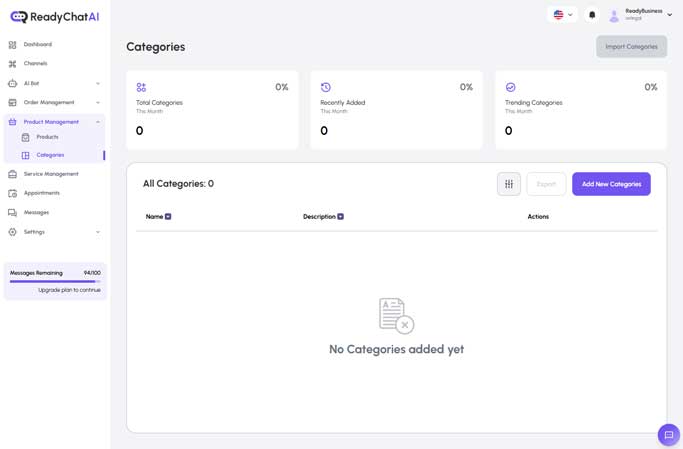Screen dimensions: 683x449
Task: Click the Total Categories card icon
Action: coord(141,88)
